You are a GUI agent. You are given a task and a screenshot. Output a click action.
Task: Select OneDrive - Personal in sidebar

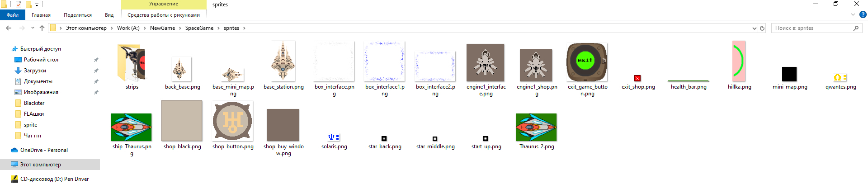[x=44, y=150]
